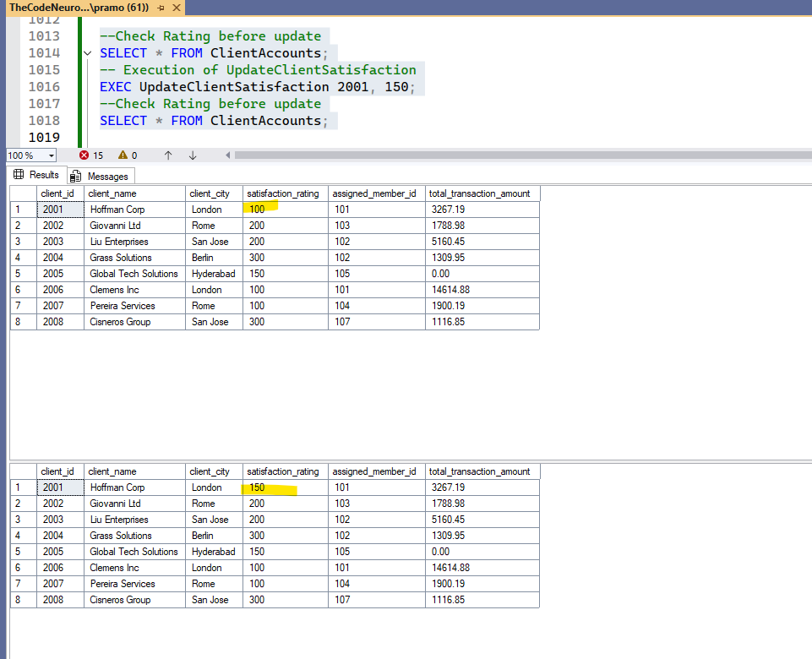Screen dimensions: 812x659
Task: Select assigned_member_id header in second grid
Action: click(377, 471)
